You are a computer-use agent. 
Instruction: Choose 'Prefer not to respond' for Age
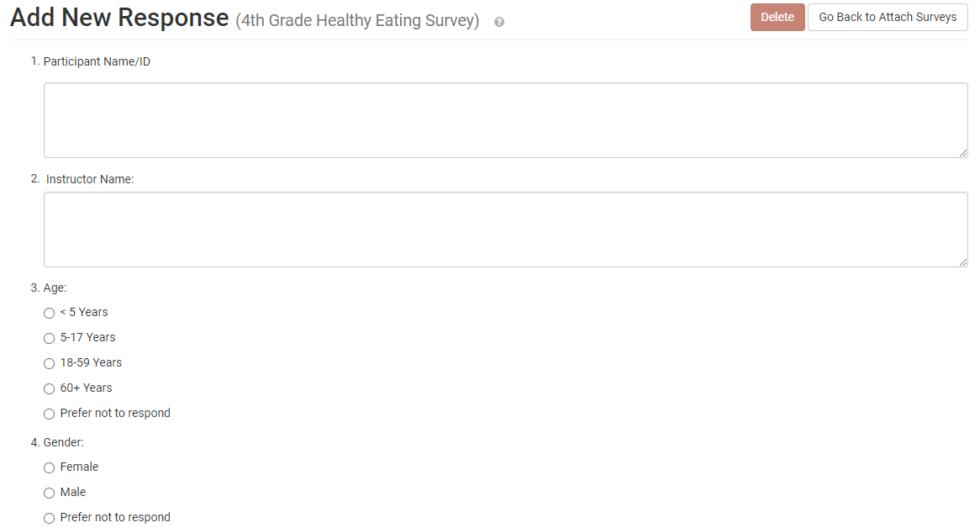(49, 414)
